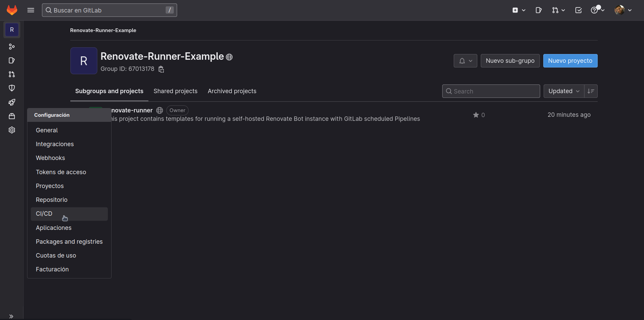644x320 pixels.
Task: Switch to Subgroups and projects tab
Action: click(x=109, y=91)
